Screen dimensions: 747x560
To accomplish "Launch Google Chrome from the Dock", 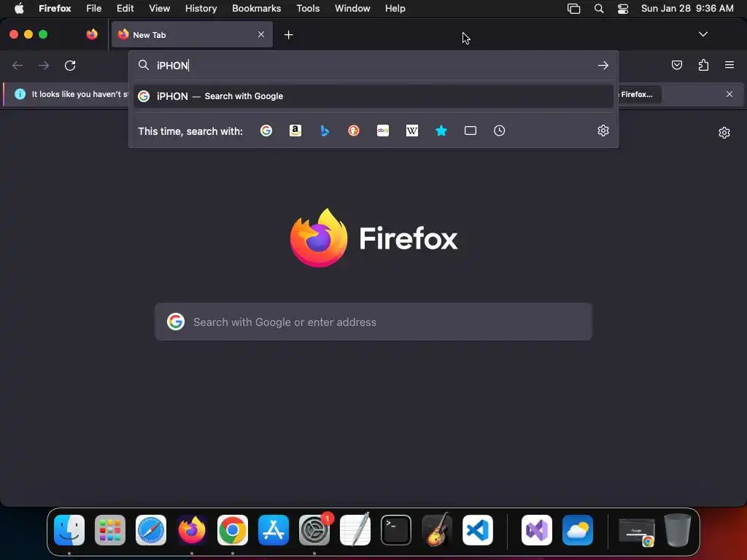I will 233,530.
